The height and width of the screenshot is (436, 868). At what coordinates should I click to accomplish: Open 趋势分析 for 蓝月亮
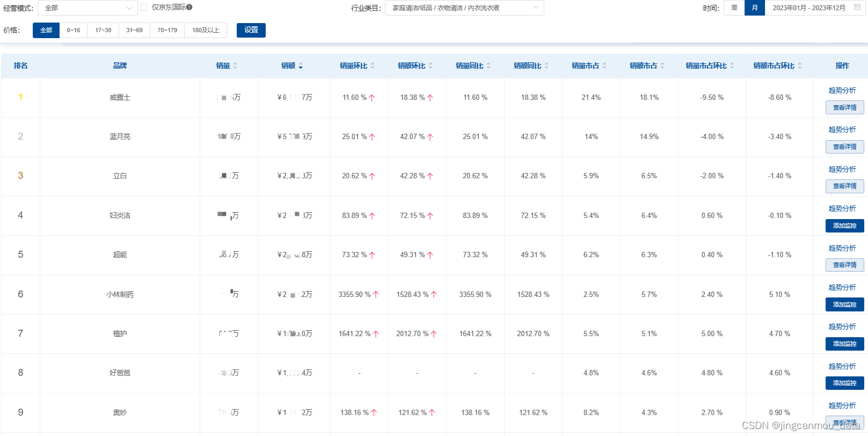(x=842, y=129)
